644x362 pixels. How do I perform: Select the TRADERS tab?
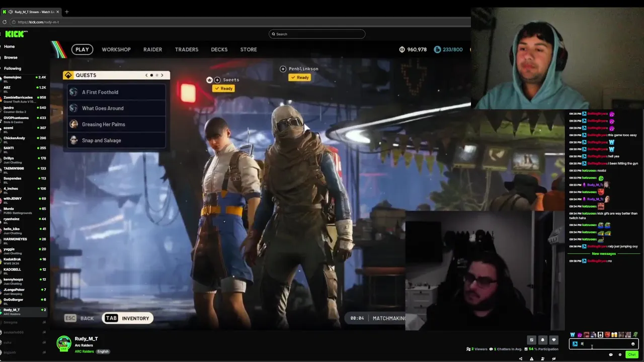click(x=187, y=49)
